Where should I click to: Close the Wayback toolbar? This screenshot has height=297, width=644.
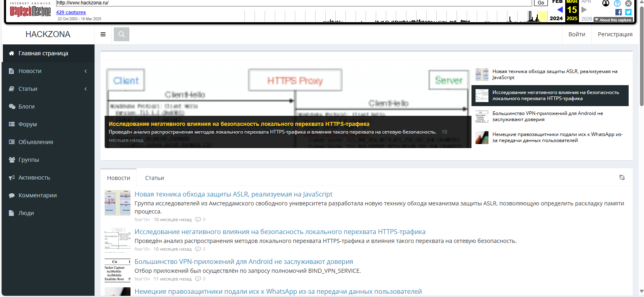point(628,3)
